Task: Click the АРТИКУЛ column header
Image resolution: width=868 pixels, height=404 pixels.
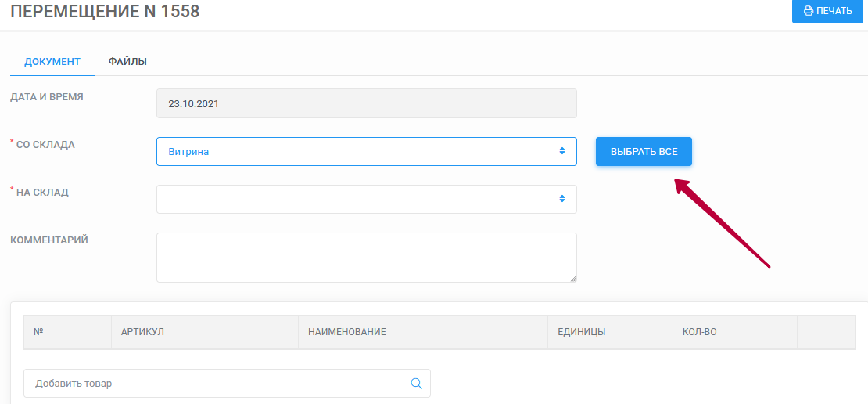Action: click(x=205, y=332)
